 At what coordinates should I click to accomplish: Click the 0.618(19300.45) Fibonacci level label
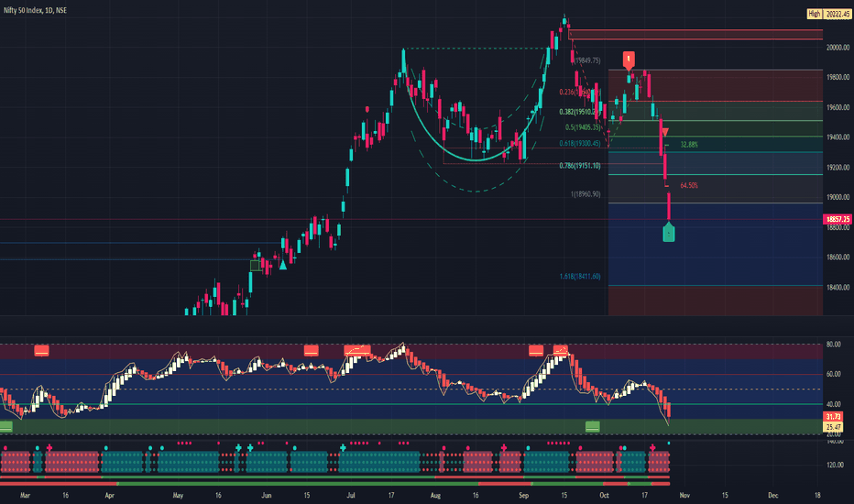click(x=579, y=144)
